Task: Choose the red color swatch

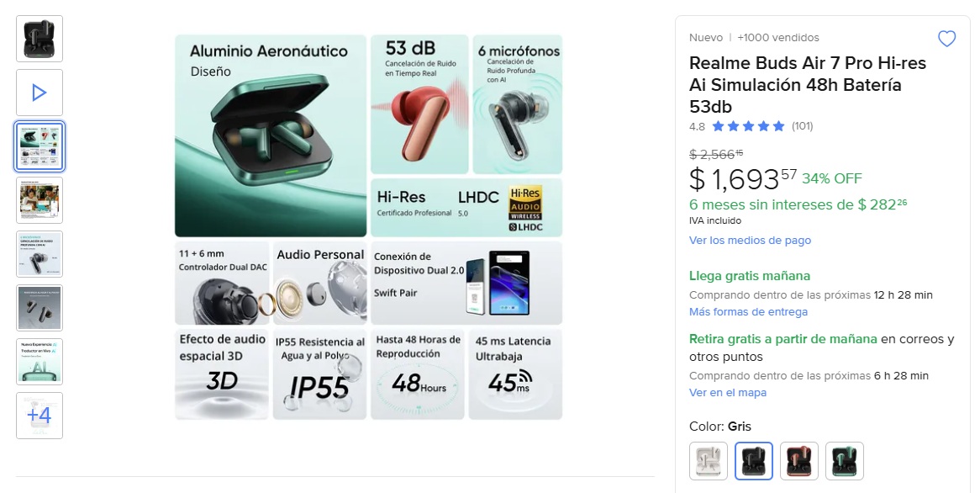Action: [x=799, y=461]
